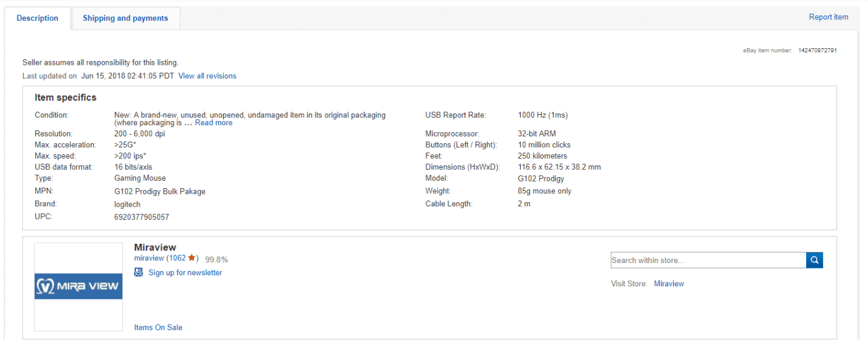Open View all revisions link
Image resolution: width=868 pixels, height=345 pixels.
pos(207,76)
